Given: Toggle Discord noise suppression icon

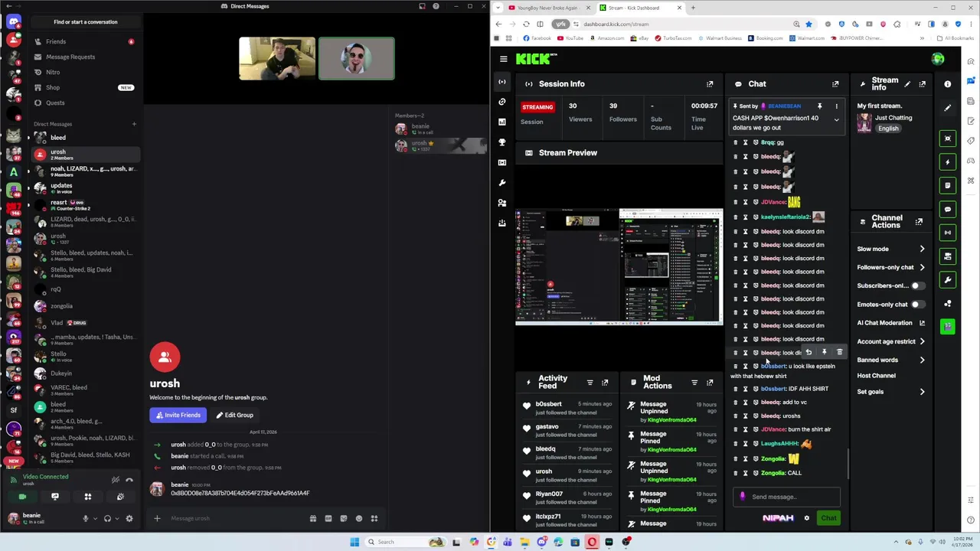Looking at the screenshot, I should coord(115,480).
